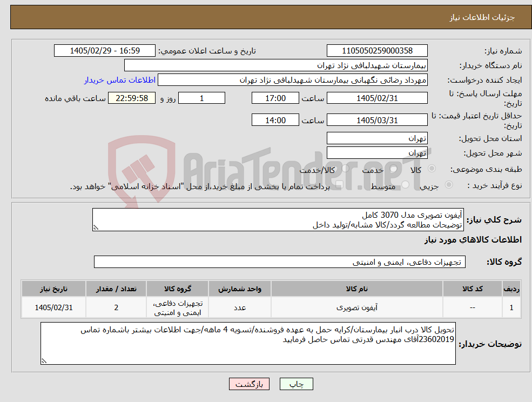Click the delivery city field تهران

[x=377, y=153]
